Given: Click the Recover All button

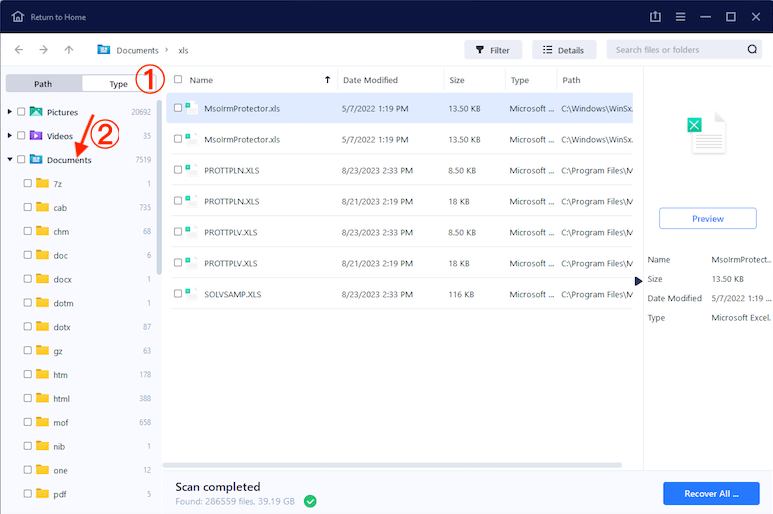Looking at the screenshot, I should click(710, 493).
